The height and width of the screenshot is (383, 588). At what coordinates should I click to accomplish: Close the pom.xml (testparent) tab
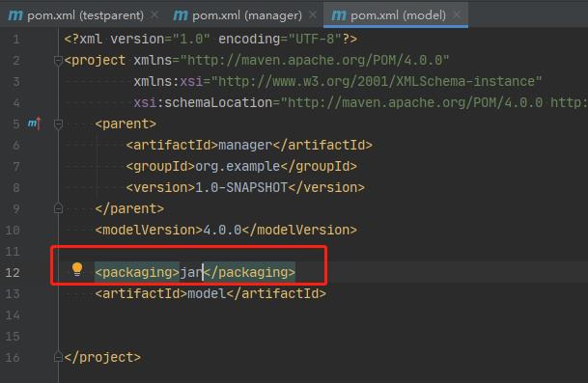[x=154, y=15]
